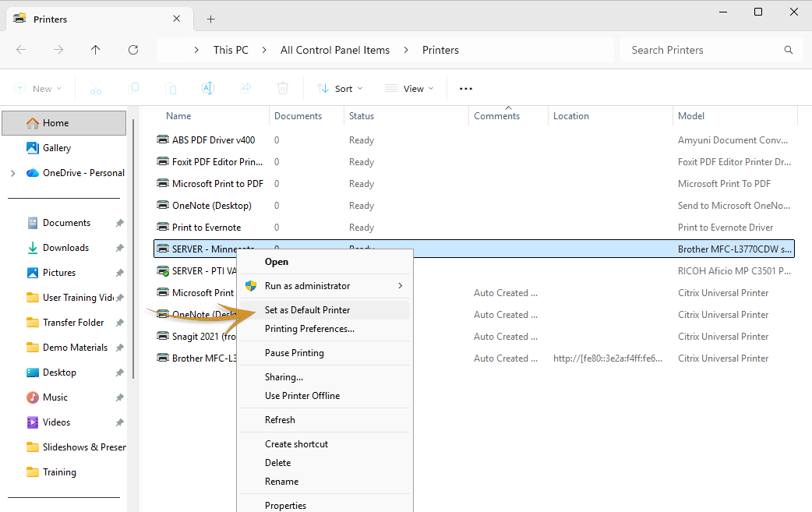Viewport: 812px width, 512px height.
Task: Click the Delete trash icon
Action: [283, 88]
